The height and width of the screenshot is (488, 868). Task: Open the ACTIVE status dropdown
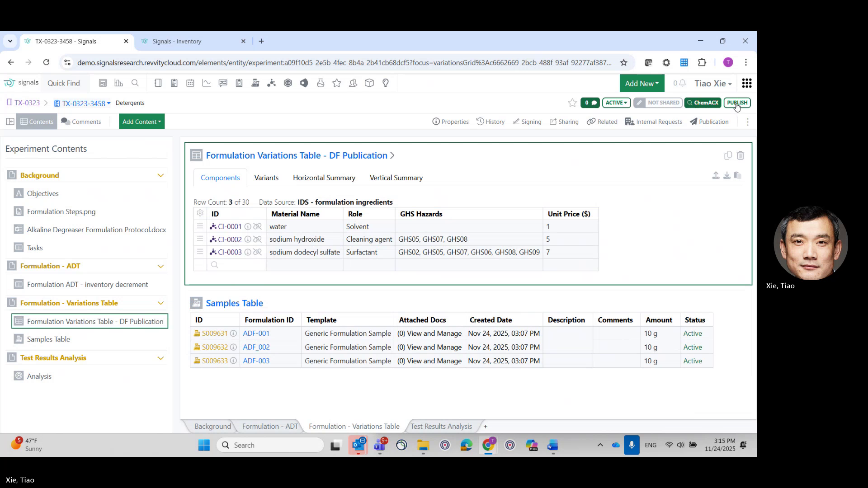pos(616,103)
